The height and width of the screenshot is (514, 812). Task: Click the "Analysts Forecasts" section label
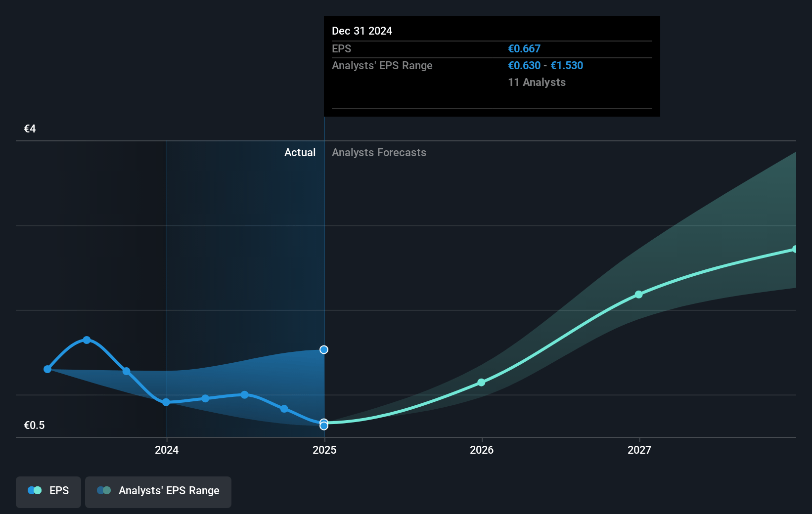(x=379, y=153)
